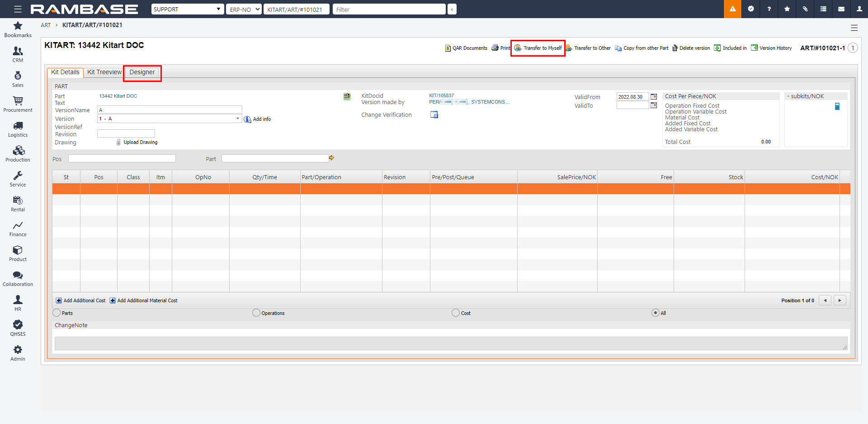Click the VersionName input field
The width and height of the screenshot is (868, 424).
(x=170, y=110)
